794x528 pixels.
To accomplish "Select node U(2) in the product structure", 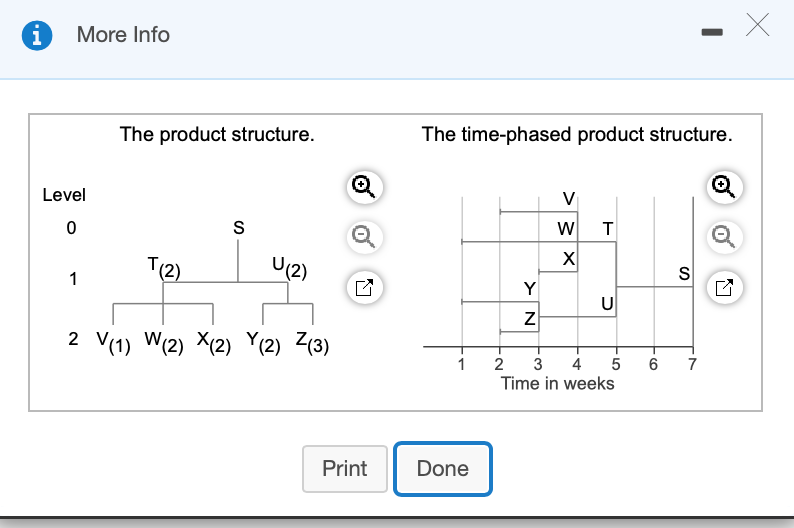I will tap(288, 268).
